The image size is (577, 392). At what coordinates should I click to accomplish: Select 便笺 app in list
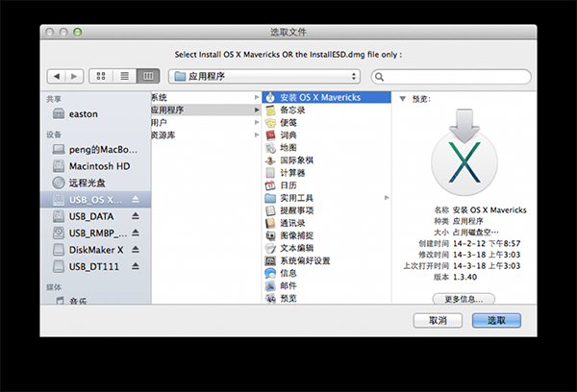click(x=326, y=122)
